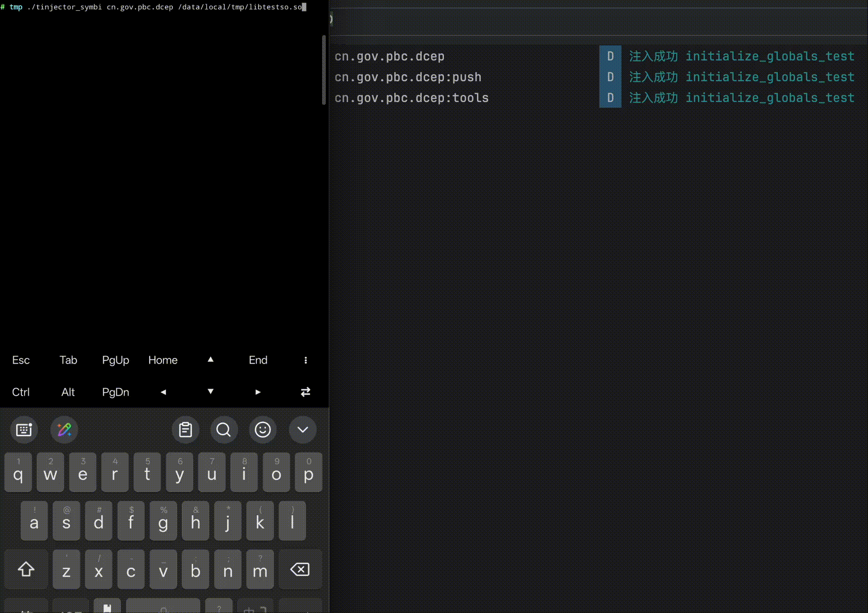
Task: Tap the n key
Action: click(228, 569)
